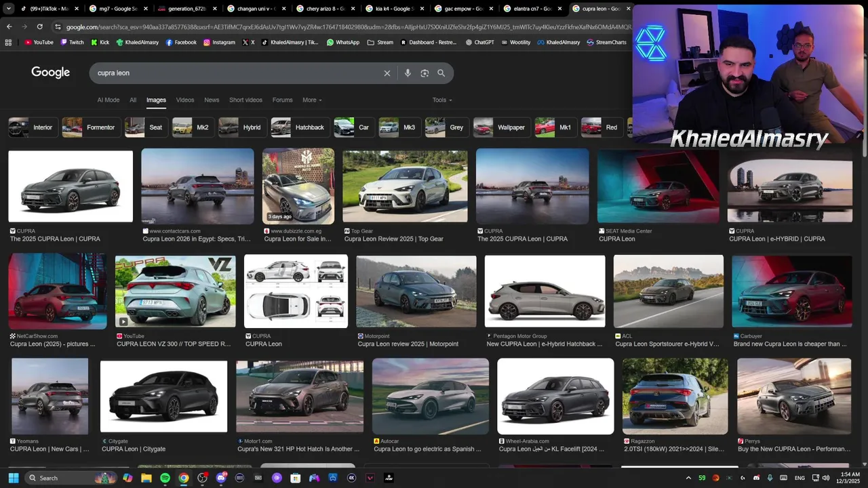Select the News search tab

tap(212, 100)
